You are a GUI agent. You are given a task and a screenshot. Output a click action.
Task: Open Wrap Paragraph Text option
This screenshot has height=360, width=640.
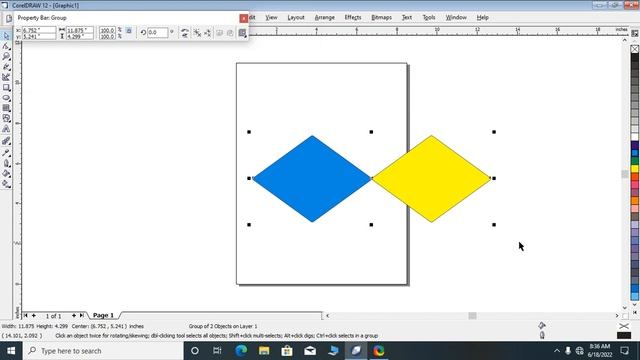[x=242, y=33]
